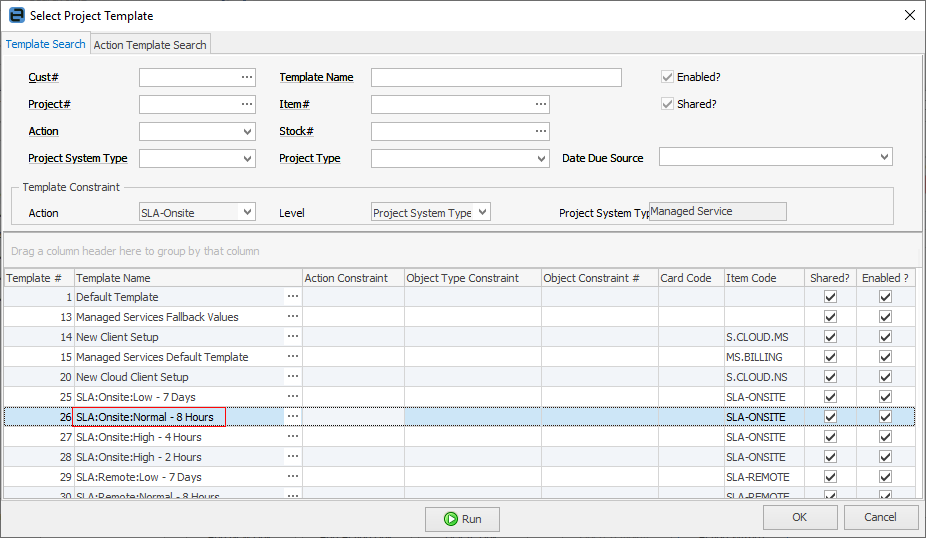Switch to Action Template Search tab

click(x=150, y=45)
